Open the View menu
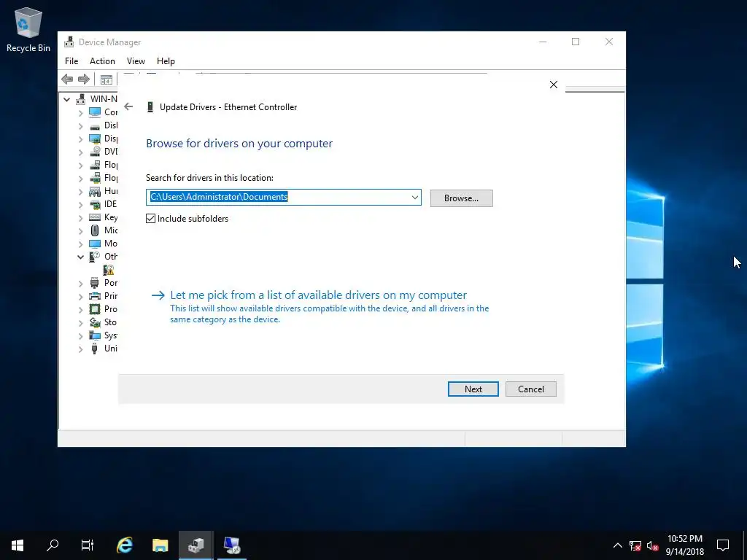The height and width of the screenshot is (560, 747). click(136, 61)
